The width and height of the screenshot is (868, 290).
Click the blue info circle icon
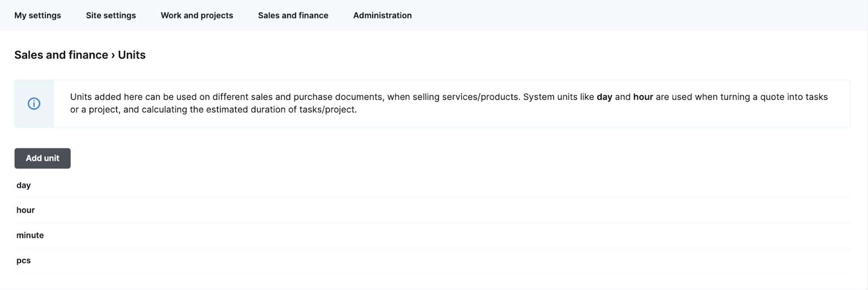[x=34, y=104]
